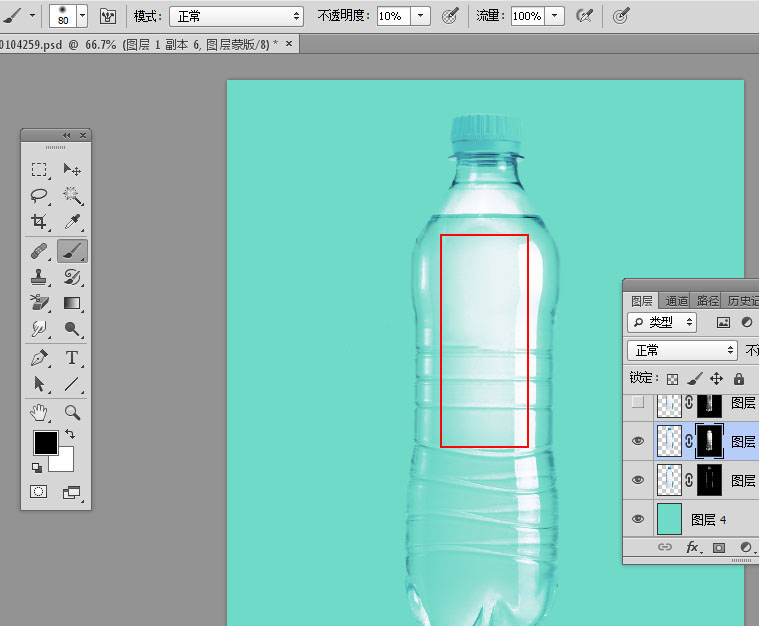Click the add layer mask button
This screenshot has height=626, width=759.
[x=718, y=548]
